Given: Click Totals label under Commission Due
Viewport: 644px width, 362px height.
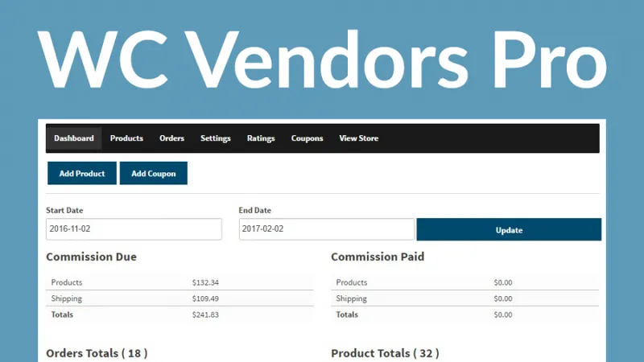Looking at the screenshot, I should [x=62, y=315].
